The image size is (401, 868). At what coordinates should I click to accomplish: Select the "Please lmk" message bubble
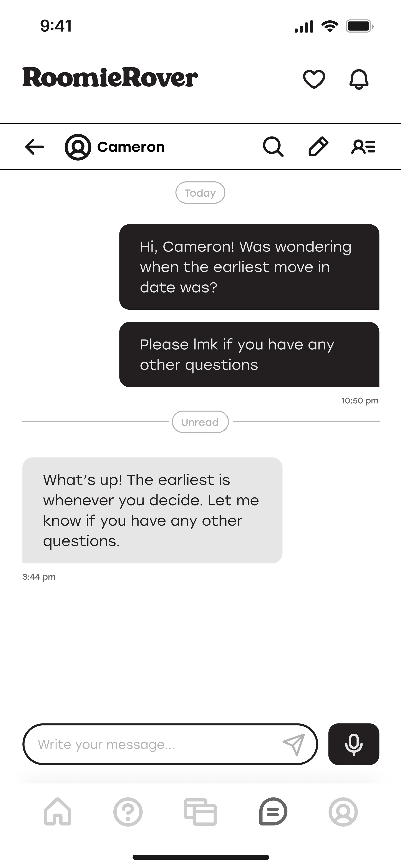click(249, 355)
